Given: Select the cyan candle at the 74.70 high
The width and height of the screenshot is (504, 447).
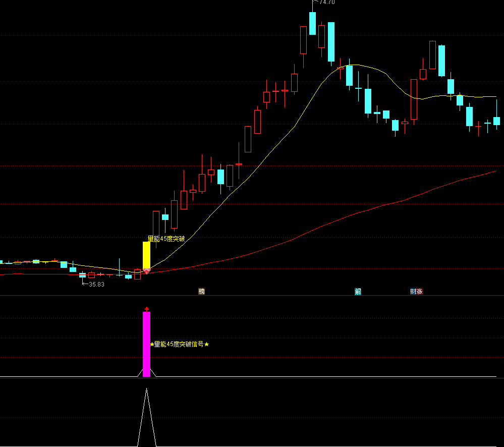Looking at the screenshot, I should (313, 23).
